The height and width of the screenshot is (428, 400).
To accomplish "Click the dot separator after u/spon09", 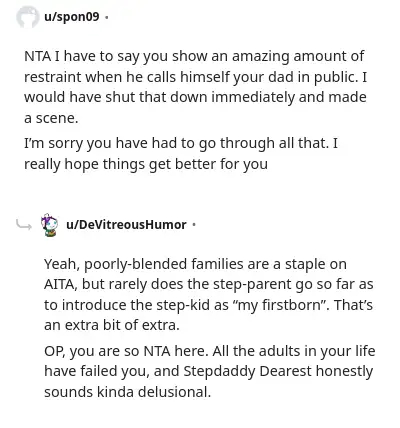I will pyautogui.click(x=106, y=17).
